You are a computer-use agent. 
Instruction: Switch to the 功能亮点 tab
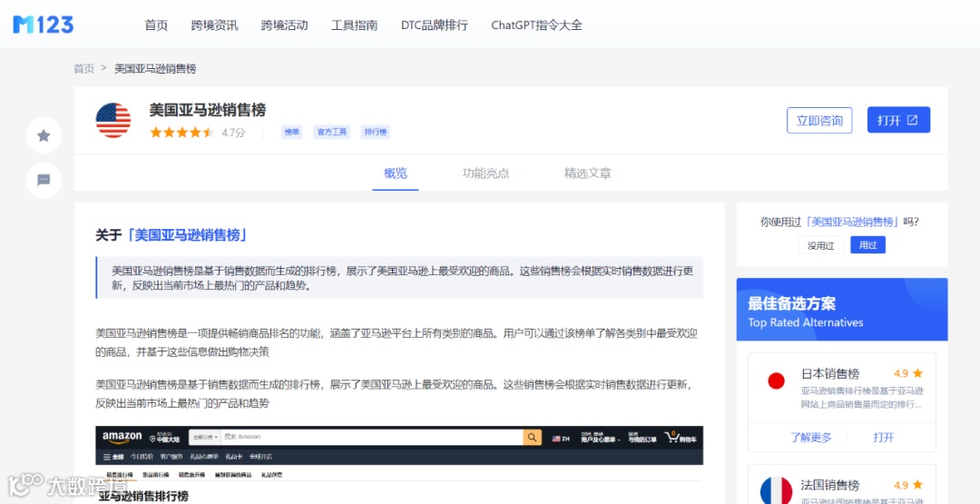point(485,173)
